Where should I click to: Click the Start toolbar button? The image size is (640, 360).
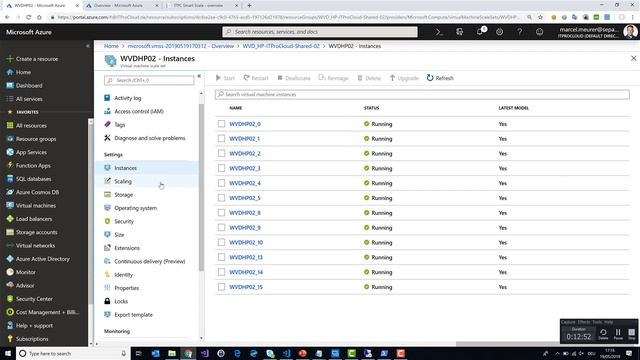[x=225, y=78]
